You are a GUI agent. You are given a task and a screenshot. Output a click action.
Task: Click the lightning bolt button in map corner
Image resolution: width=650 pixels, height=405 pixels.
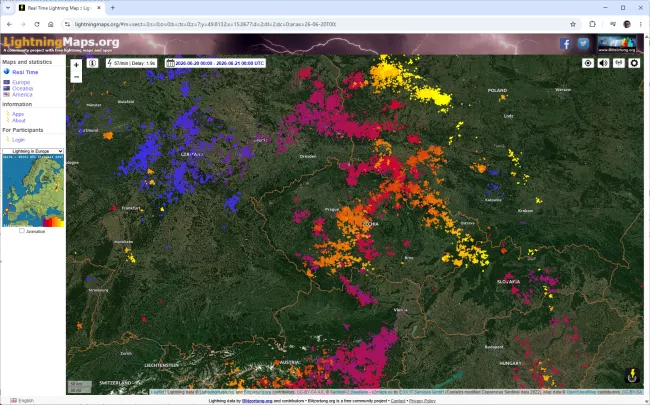pyautogui.click(x=632, y=376)
